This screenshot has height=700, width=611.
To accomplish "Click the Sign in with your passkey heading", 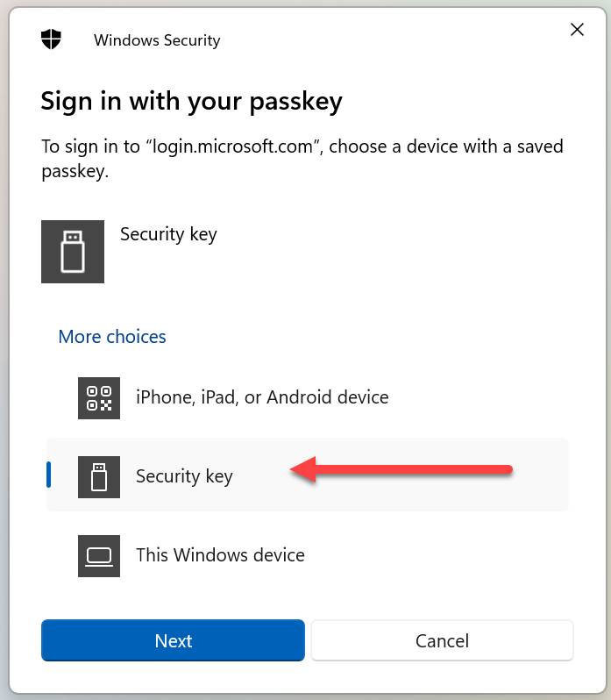I will [192, 102].
